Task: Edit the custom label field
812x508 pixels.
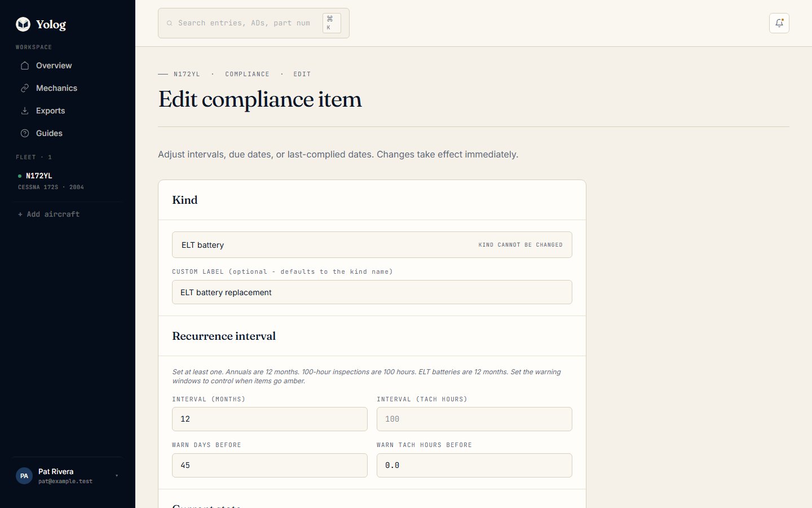Action: pos(372,292)
